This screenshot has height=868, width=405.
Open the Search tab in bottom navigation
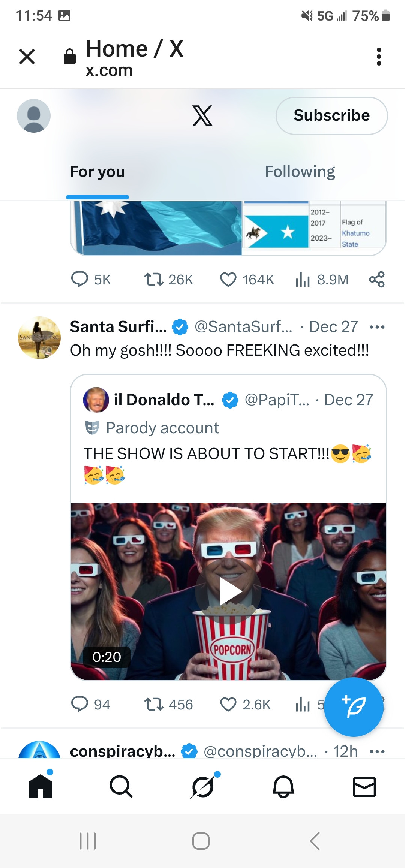pos(121,786)
